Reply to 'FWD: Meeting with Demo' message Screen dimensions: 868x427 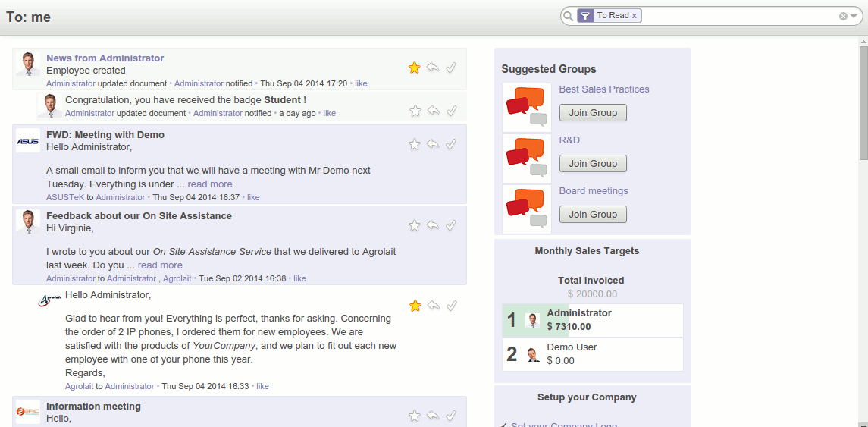point(433,144)
